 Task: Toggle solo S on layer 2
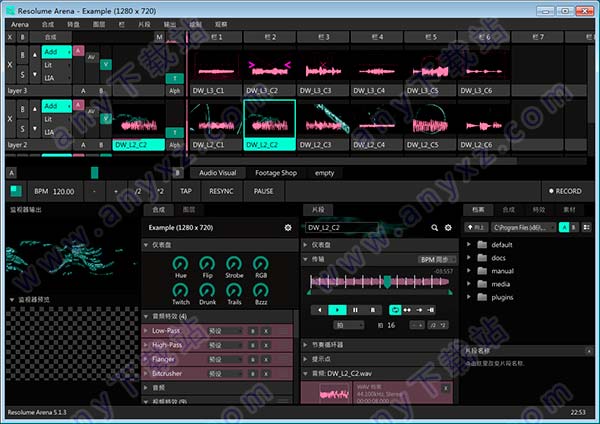coord(23,129)
